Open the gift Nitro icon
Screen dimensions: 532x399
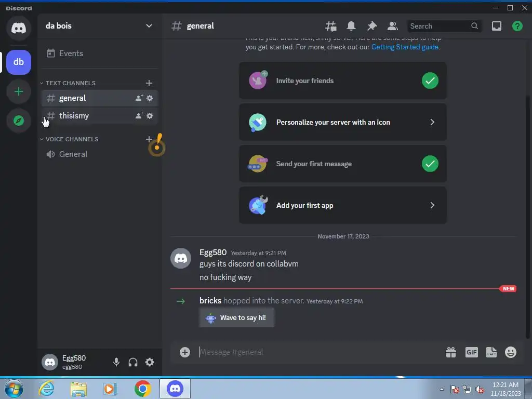tap(451, 352)
